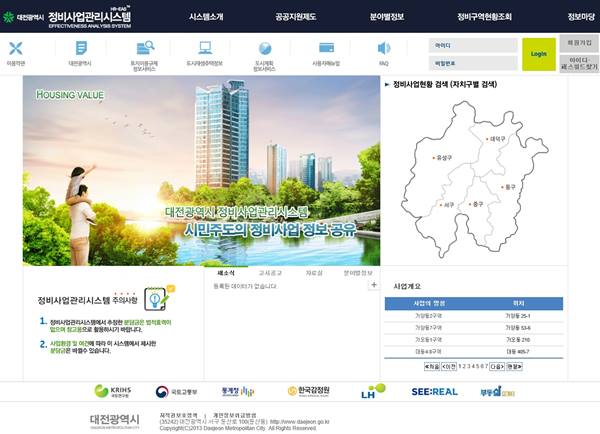Open 도시계획 정보서비스 globe icon

(265, 48)
